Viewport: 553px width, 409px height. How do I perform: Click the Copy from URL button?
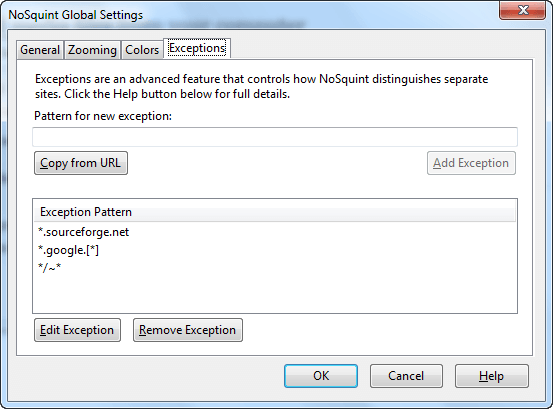click(x=81, y=163)
